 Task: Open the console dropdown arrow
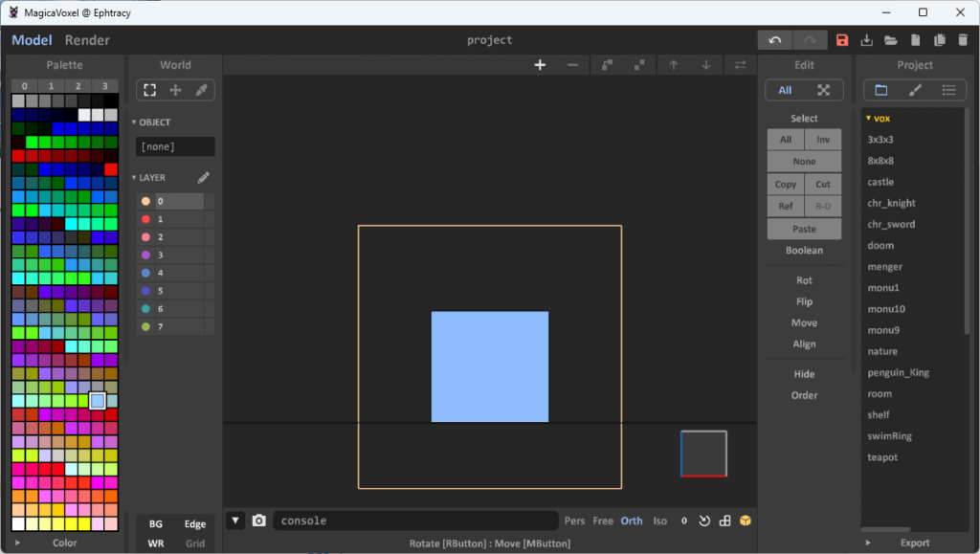click(235, 521)
